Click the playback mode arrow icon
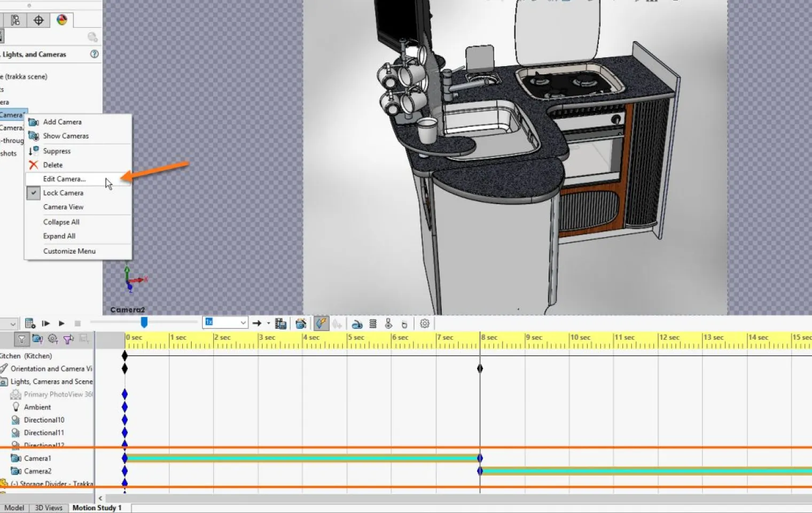Screen dimensions: 812x513 pos(257,323)
